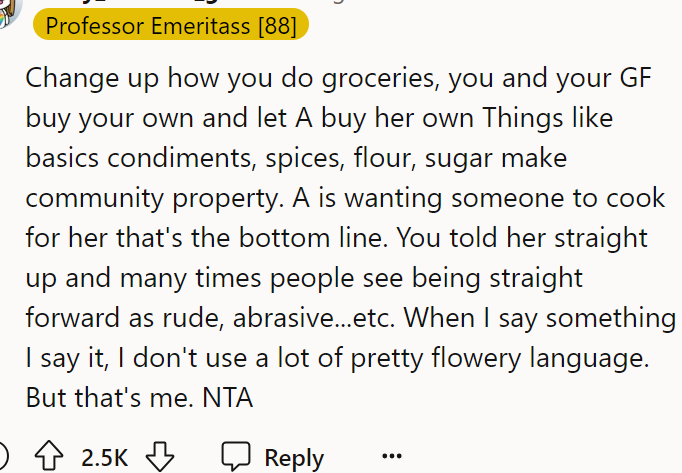Click the Reply button label

[293, 458]
